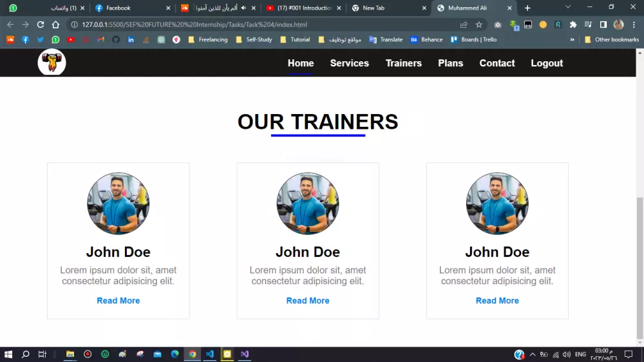Switch to the WhatsApp واتساب tab
This screenshot has height=362, width=644.
pos(46,8)
